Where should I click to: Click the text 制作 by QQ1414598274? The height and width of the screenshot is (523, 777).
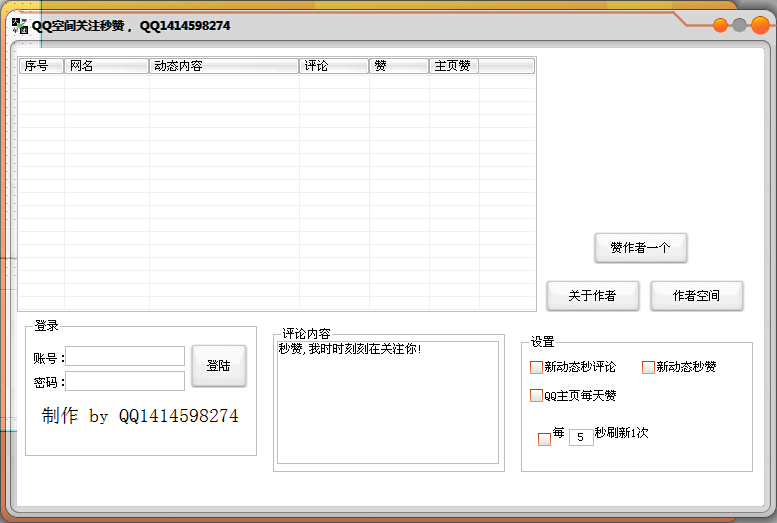click(140, 416)
